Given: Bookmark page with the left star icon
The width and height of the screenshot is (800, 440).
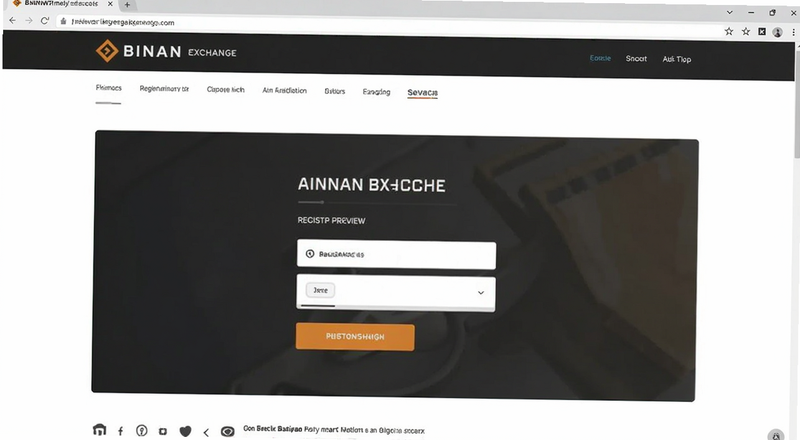Looking at the screenshot, I should [x=729, y=32].
